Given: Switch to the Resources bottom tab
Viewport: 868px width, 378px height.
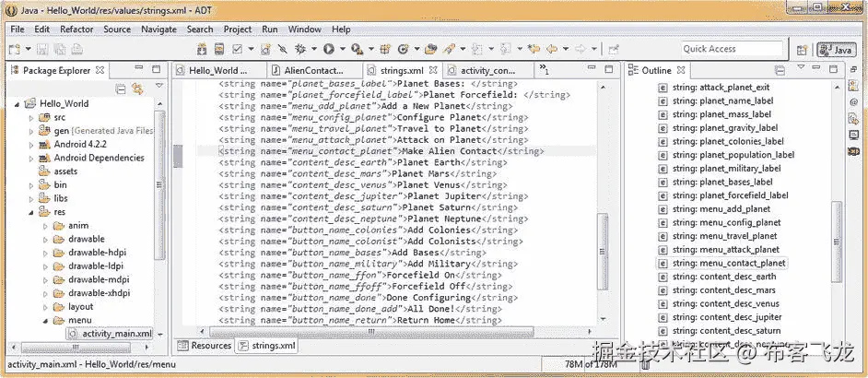Looking at the screenshot, I should tap(205, 346).
